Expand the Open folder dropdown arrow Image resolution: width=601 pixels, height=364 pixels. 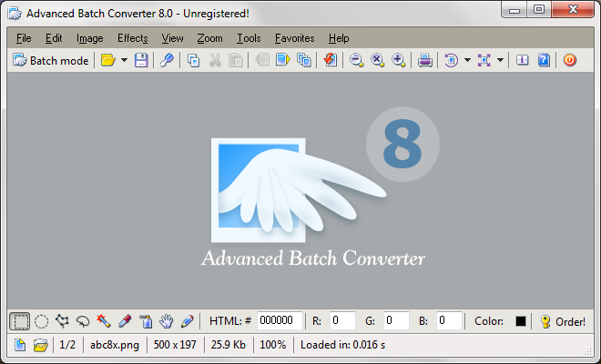124,61
